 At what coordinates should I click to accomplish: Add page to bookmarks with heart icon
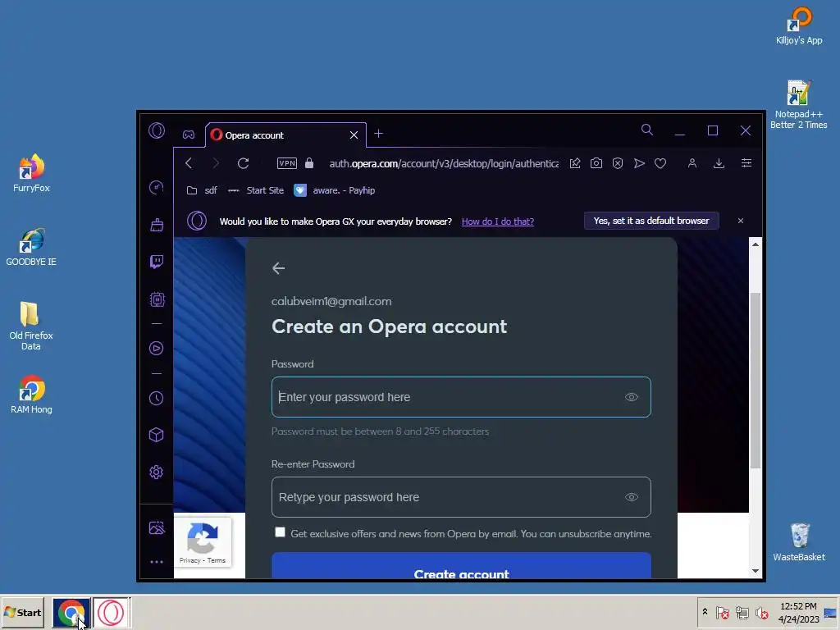(x=660, y=163)
